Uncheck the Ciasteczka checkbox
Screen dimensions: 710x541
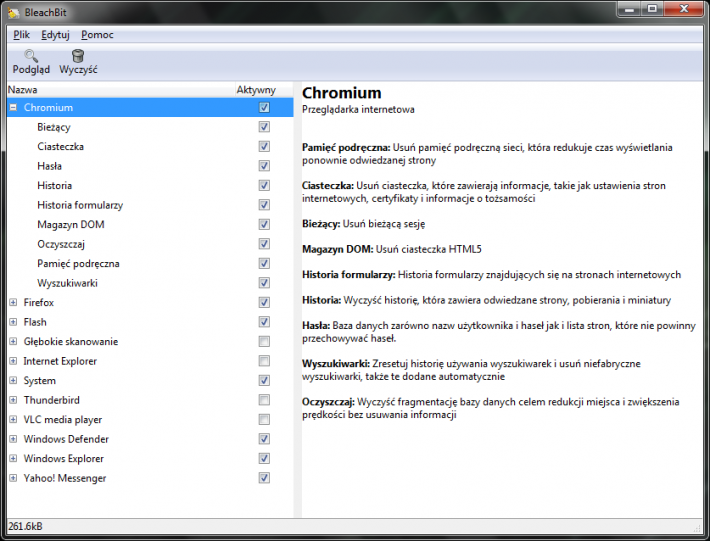pos(264,146)
